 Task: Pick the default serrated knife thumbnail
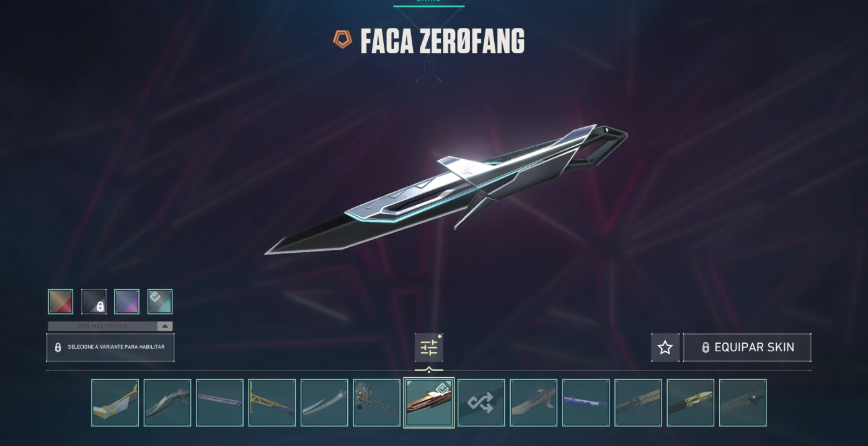click(743, 403)
